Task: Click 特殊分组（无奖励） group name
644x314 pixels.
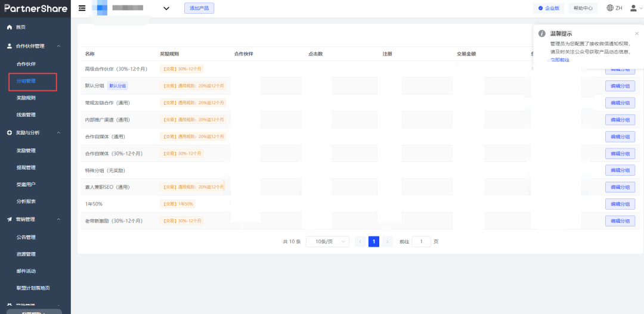Action: [x=105, y=170]
